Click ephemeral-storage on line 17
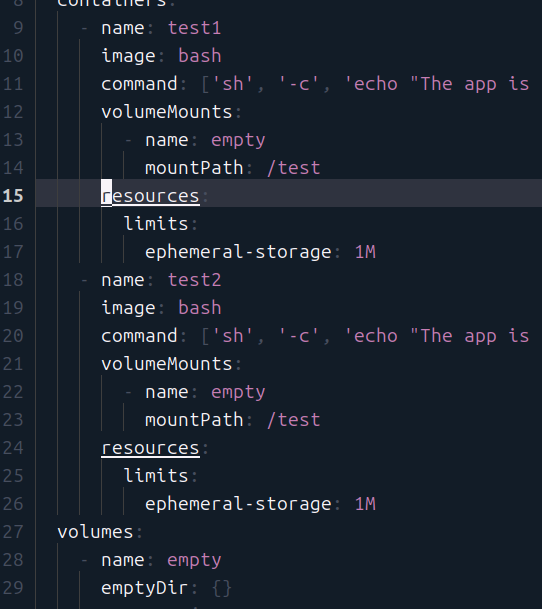This screenshot has height=609, width=542. tap(238, 252)
